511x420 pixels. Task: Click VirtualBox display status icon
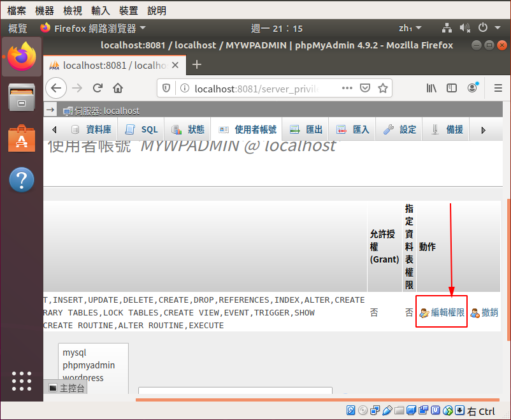pos(411,410)
